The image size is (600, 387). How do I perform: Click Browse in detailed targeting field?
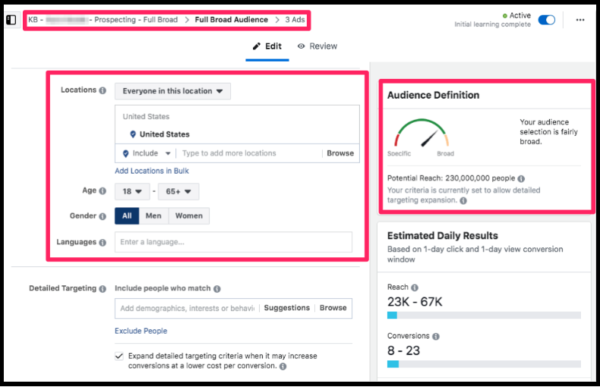coord(333,308)
